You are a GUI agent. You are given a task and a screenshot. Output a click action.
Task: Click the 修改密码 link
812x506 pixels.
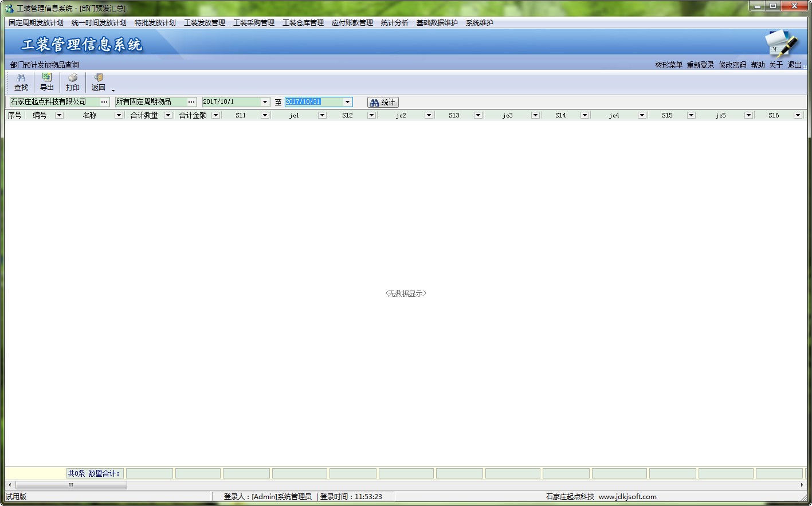coord(732,65)
